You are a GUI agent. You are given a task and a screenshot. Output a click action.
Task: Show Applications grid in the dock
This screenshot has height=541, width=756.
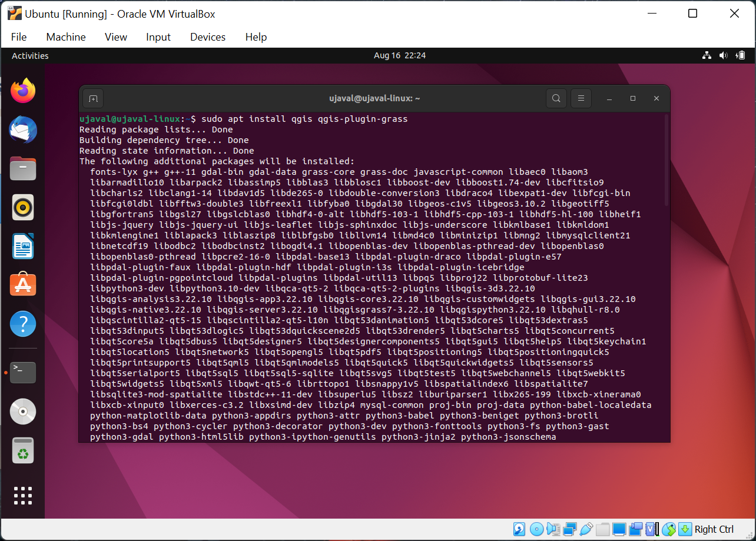coord(23,495)
